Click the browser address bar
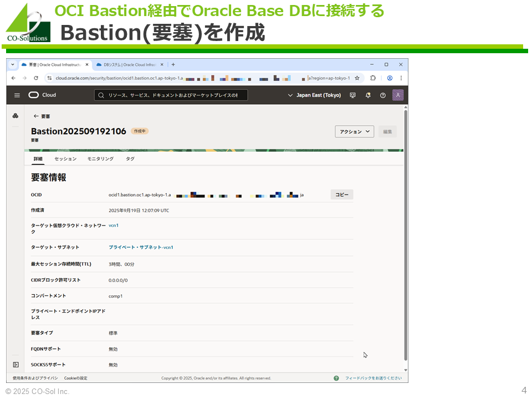Screen dimensions: 532x399 (x=204, y=78)
